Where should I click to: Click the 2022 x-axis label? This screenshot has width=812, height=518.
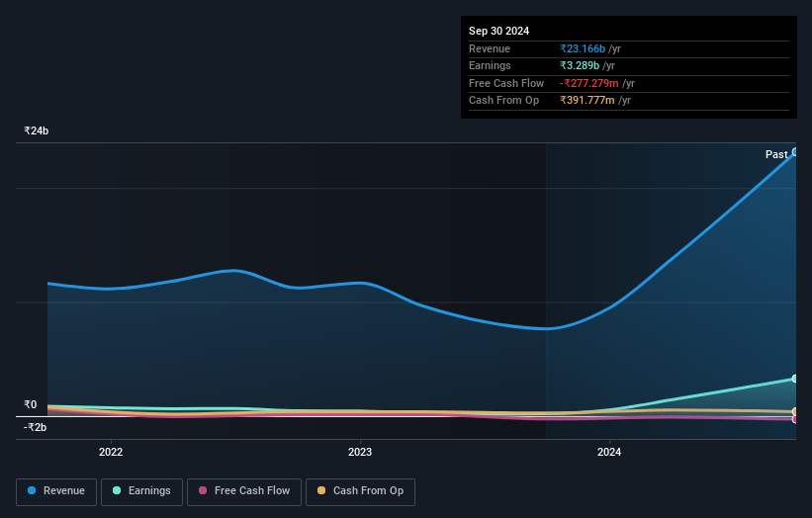coord(111,452)
